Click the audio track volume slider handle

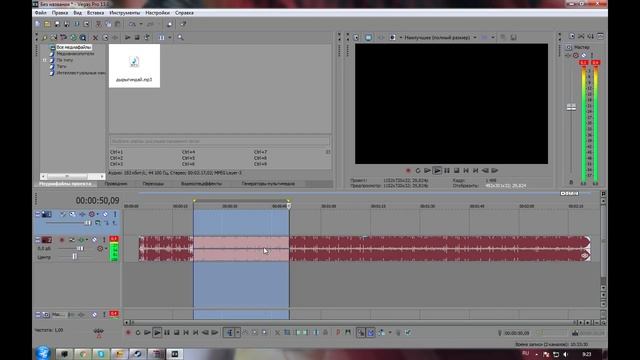pyautogui.click(x=80, y=249)
